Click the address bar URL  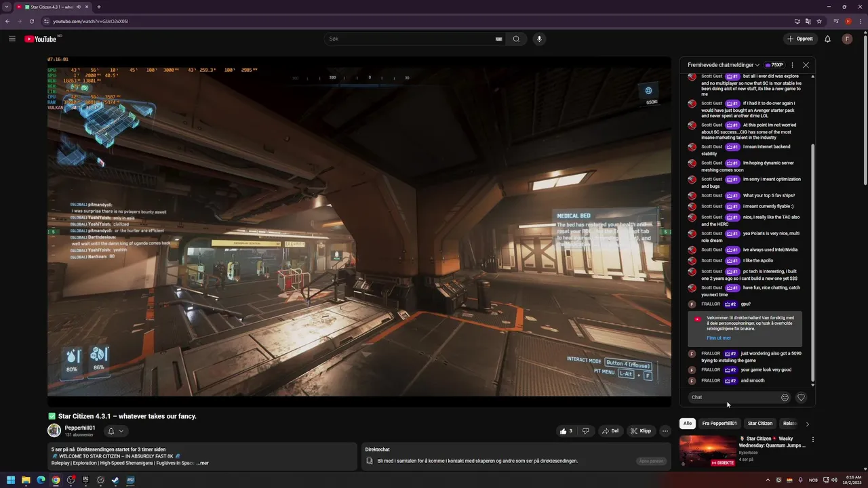(x=91, y=21)
